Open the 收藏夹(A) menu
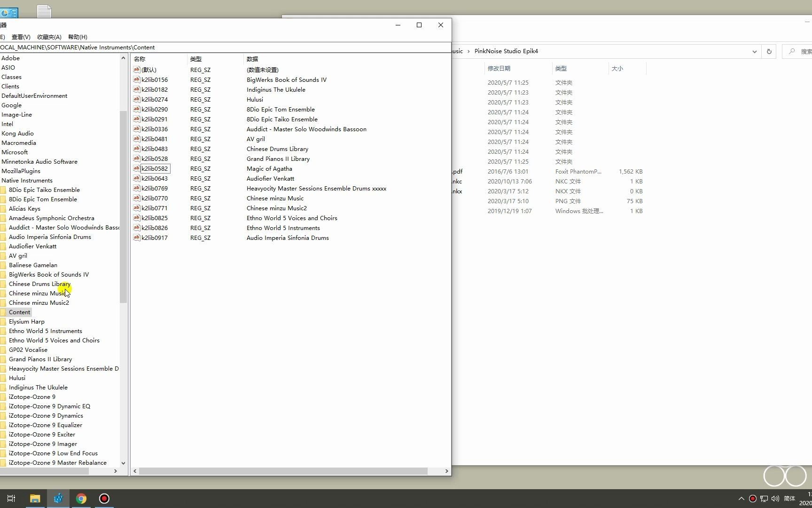 (x=49, y=37)
